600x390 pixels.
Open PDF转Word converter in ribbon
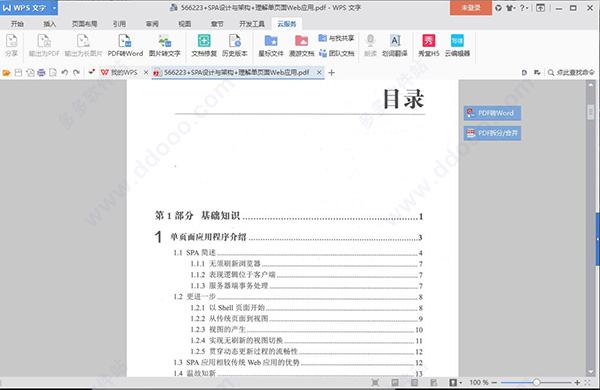[125, 45]
